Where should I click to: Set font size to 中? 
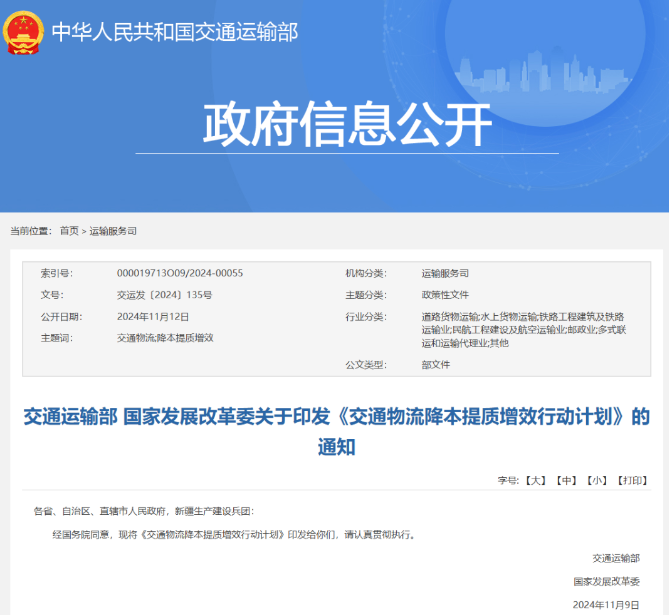[566, 481]
